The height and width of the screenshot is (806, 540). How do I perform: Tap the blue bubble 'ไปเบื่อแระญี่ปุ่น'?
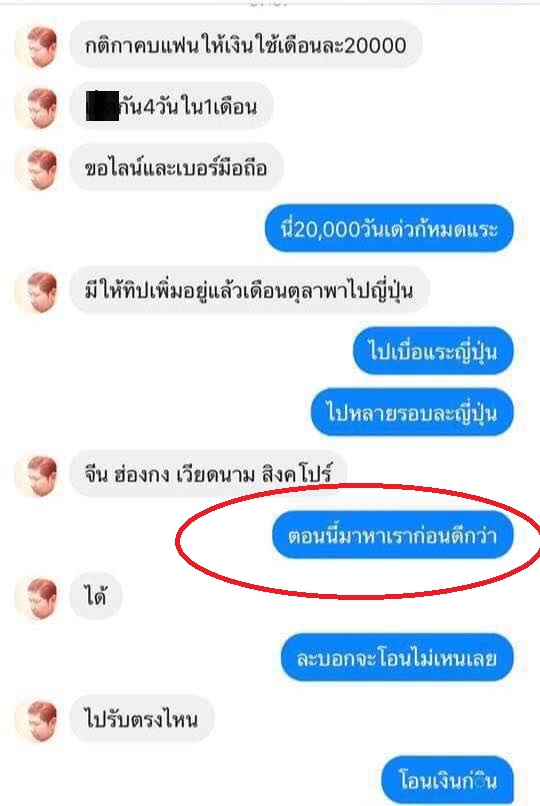(433, 351)
